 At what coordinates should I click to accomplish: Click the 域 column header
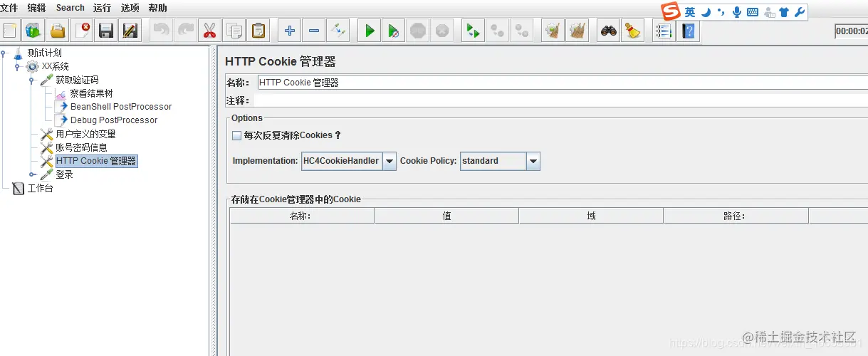[x=591, y=216]
